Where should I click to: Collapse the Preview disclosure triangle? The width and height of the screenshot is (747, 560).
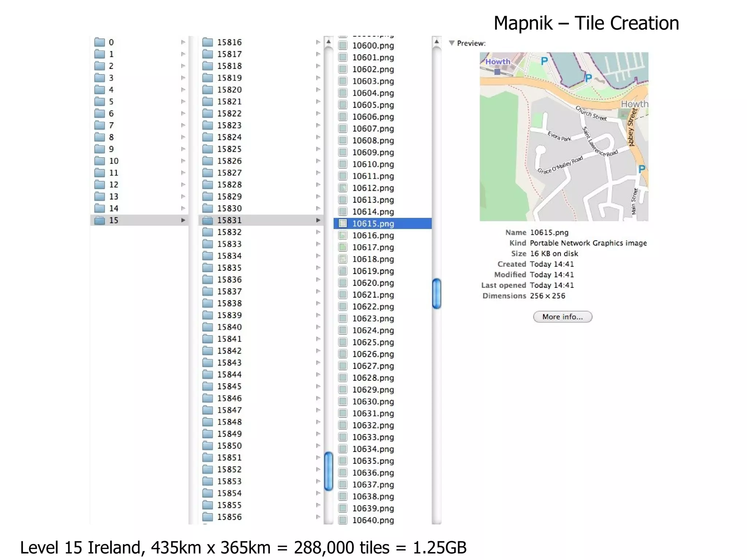(452, 43)
